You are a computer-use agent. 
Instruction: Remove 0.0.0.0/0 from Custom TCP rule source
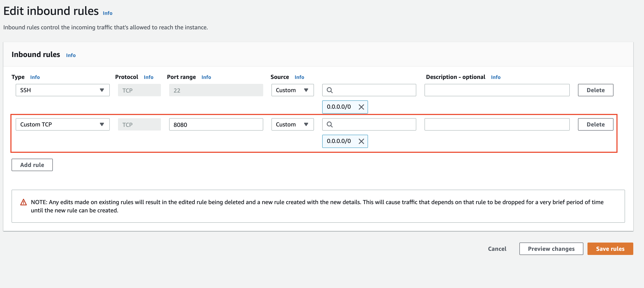[361, 141]
